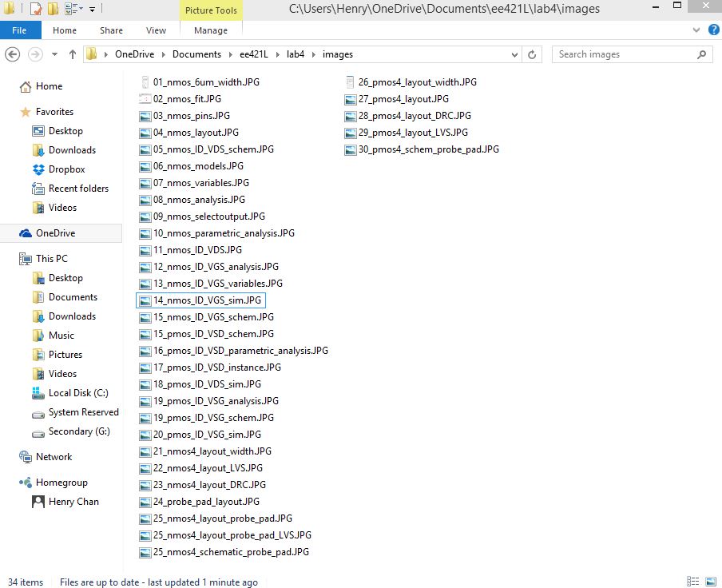Click the up-one-level arrow icon

72,54
